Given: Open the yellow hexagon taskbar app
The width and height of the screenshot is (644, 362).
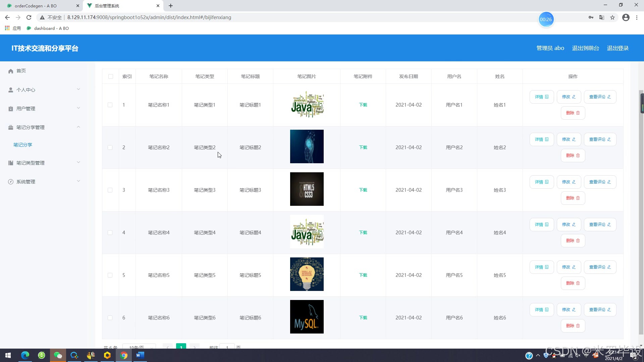Looking at the screenshot, I should point(107,355).
